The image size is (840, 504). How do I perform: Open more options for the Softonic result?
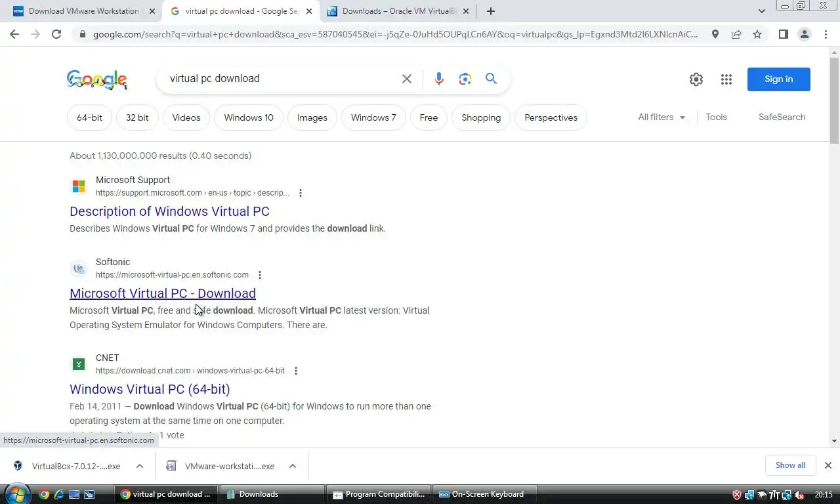pos(260,275)
